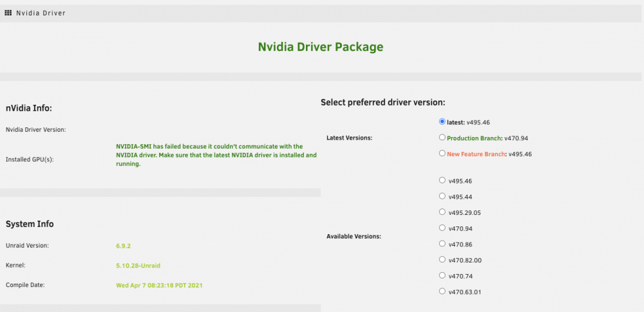
Task: Choose driver version v495.29.05
Action: 442,212
